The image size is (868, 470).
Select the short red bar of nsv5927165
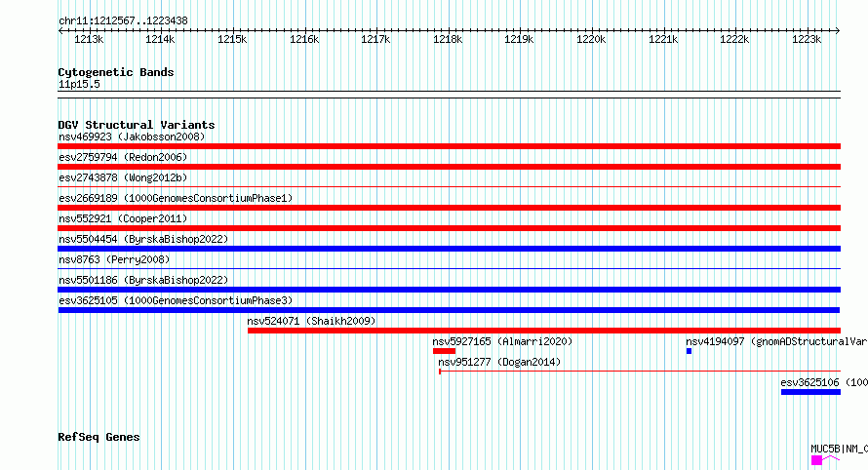tap(444, 351)
